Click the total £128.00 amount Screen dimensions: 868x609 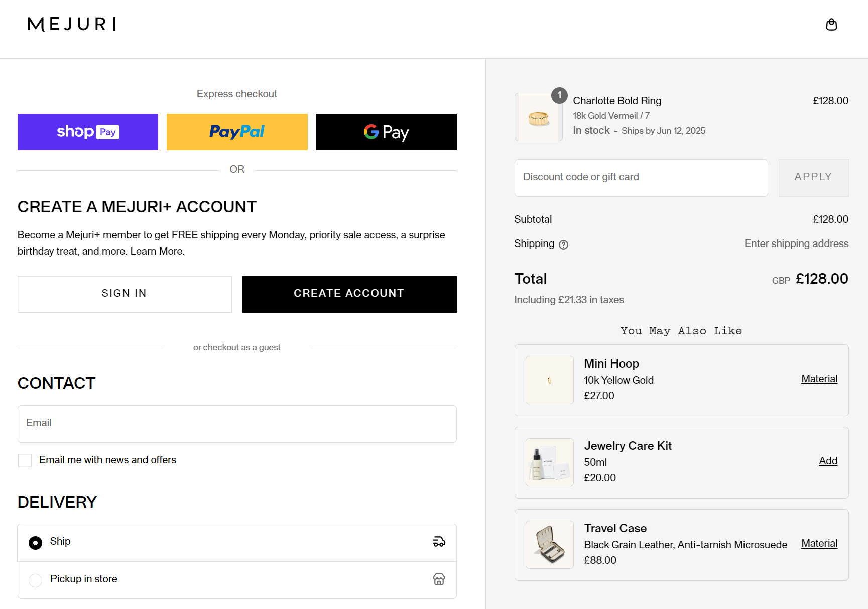[x=822, y=279]
